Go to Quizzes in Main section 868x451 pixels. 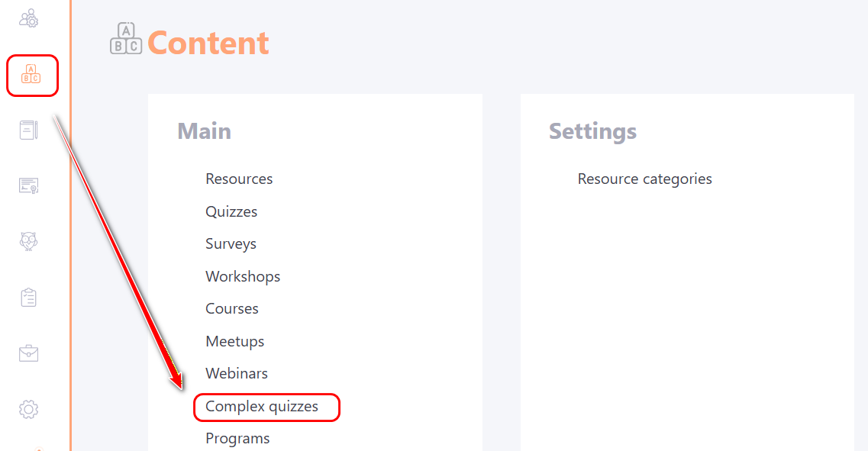coord(231,211)
